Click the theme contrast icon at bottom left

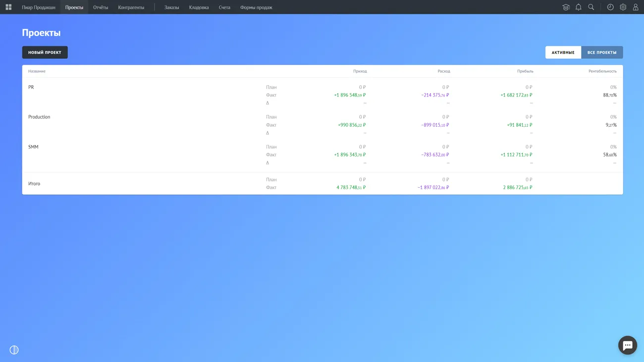tap(14, 350)
